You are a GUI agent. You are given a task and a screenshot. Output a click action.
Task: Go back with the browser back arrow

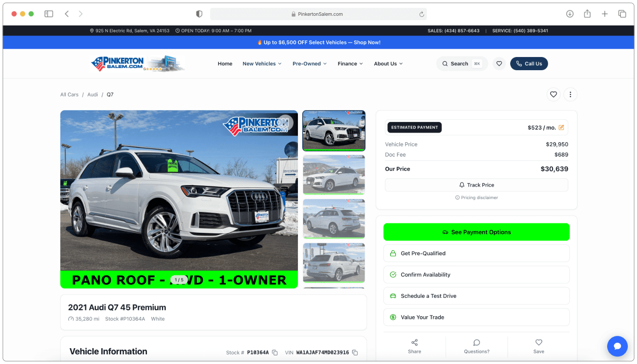(67, 14)
